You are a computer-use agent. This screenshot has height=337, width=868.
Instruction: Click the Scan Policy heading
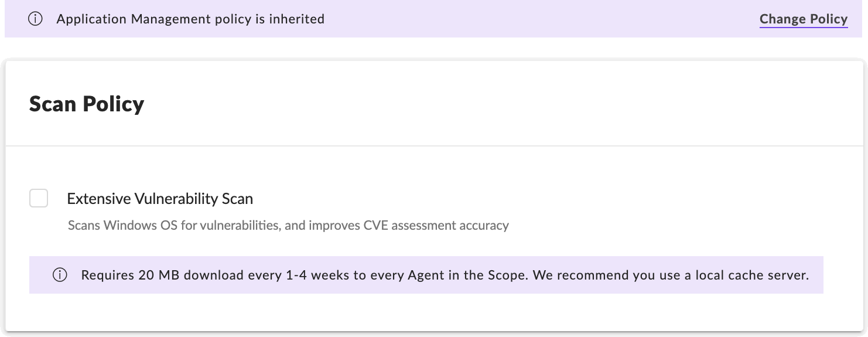pyautogui.click(x=87, y=104)
